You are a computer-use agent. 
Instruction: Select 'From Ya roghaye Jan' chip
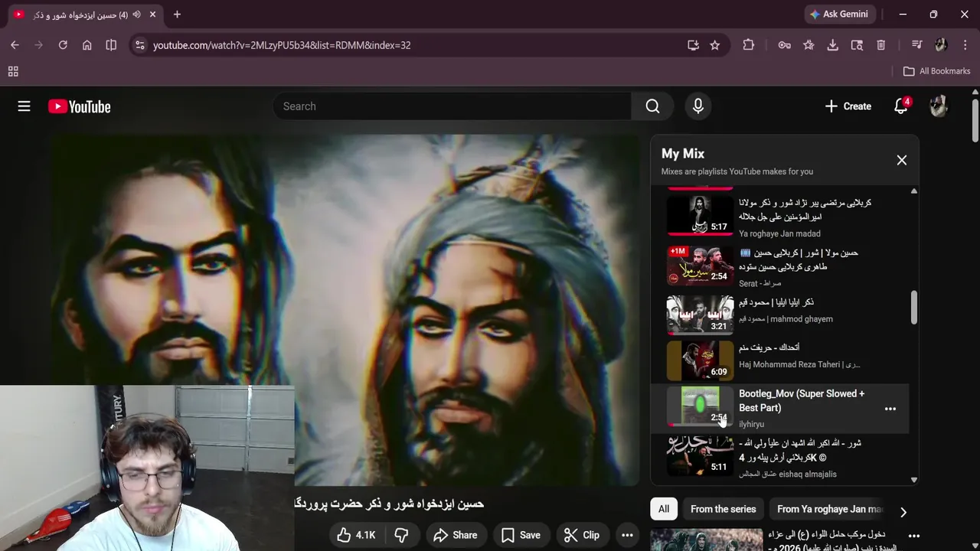click(829, 509)
